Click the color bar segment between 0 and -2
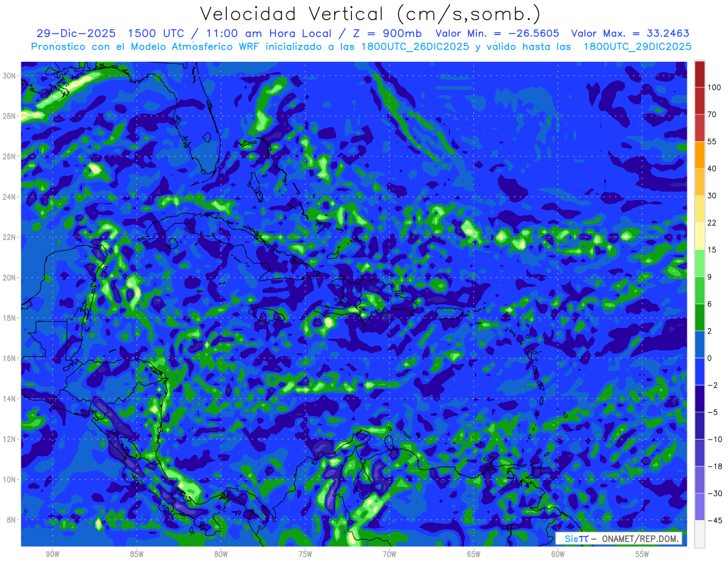Image resolution: width=728 pixels, height=562 pixels. click(699, 371)
